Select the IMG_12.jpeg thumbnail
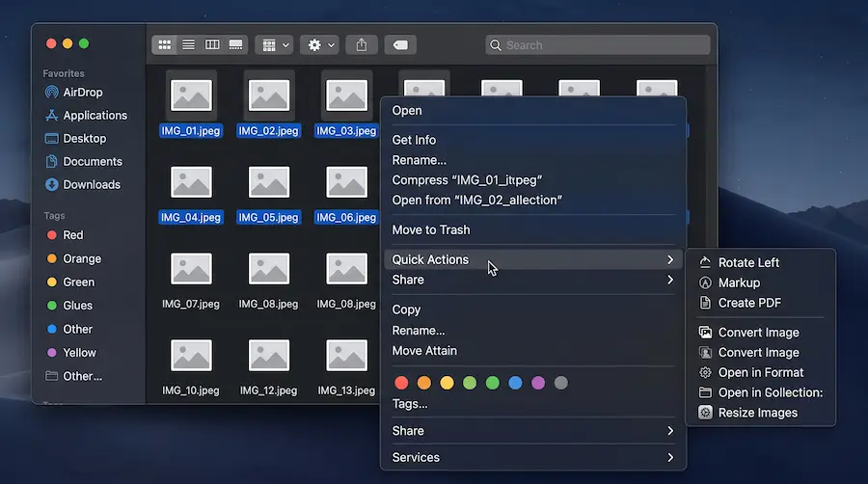The image size is (868, 484). point(268,355)
